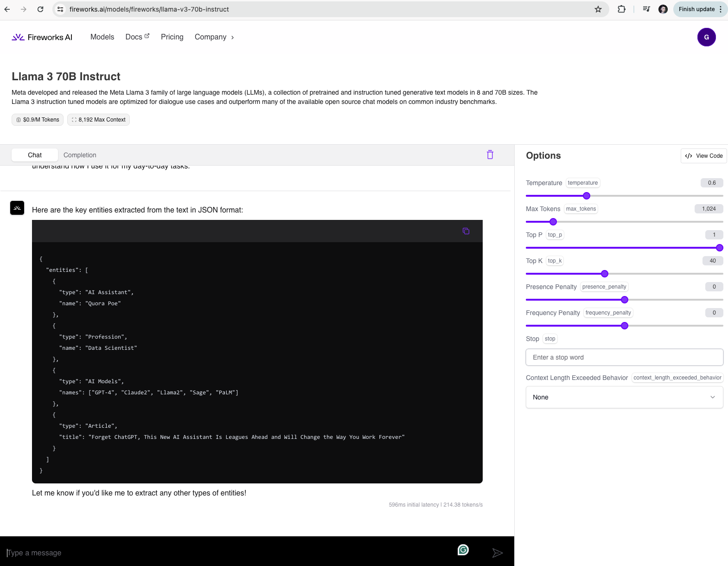Click presence_penalty parameter tag
728x566 pixels.
(604, 287)
